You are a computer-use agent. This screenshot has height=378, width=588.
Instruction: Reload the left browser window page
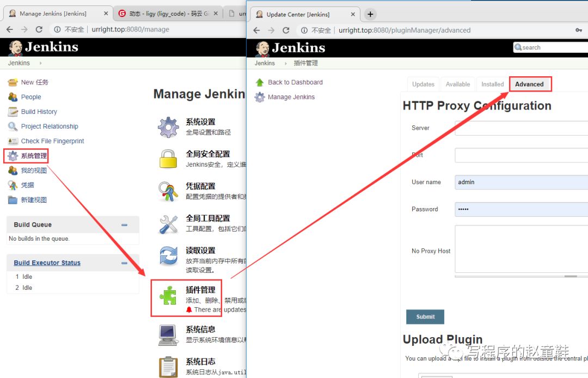39,29
